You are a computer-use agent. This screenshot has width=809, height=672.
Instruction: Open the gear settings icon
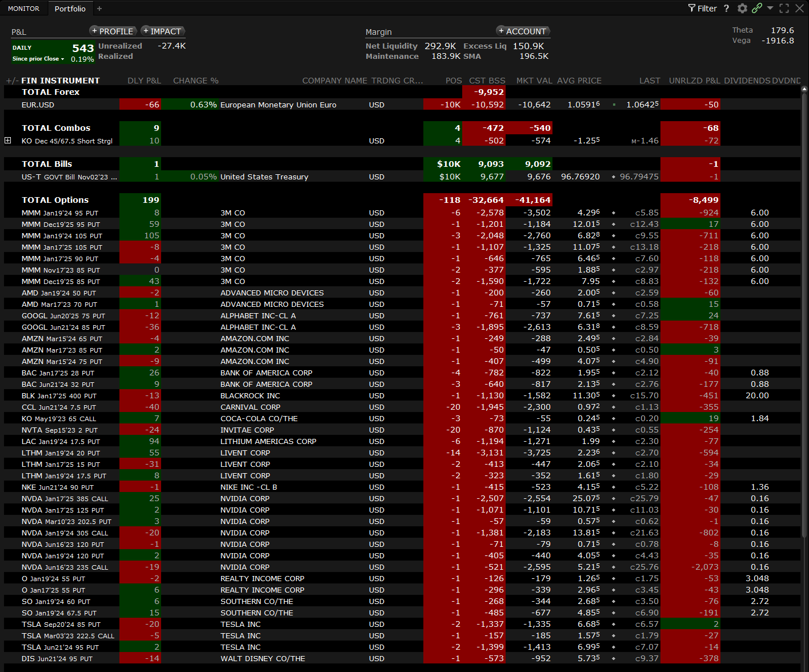pos(742,9)
